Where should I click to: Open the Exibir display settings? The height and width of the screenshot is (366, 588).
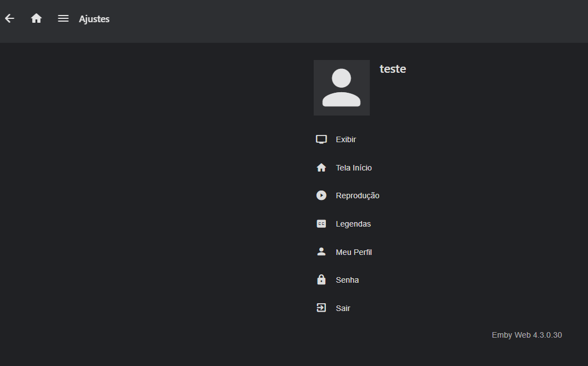pyautogui.click(x=346, y=139)
